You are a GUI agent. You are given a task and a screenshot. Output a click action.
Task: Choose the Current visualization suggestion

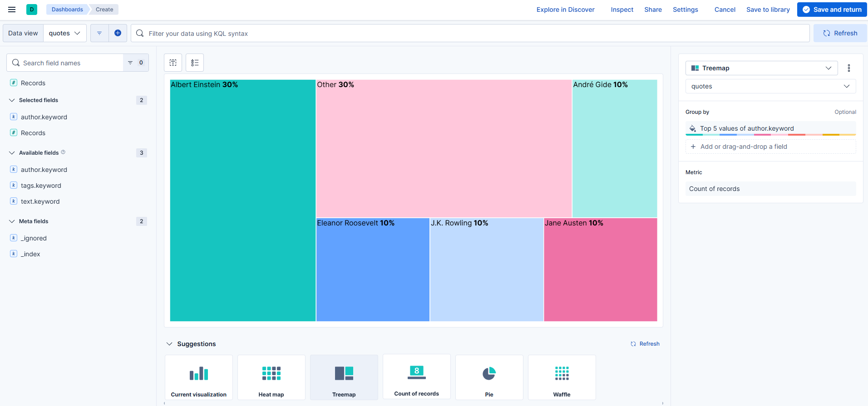point(199,377)
